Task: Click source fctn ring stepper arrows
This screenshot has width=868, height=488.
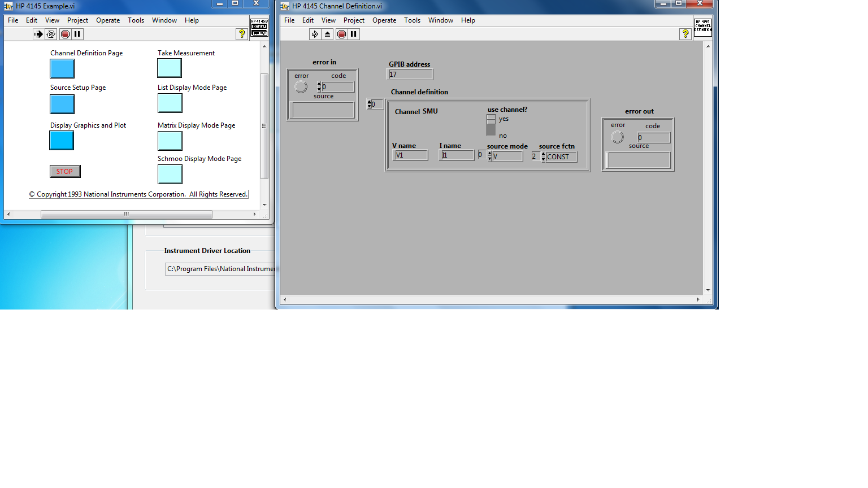Action: 543,156
